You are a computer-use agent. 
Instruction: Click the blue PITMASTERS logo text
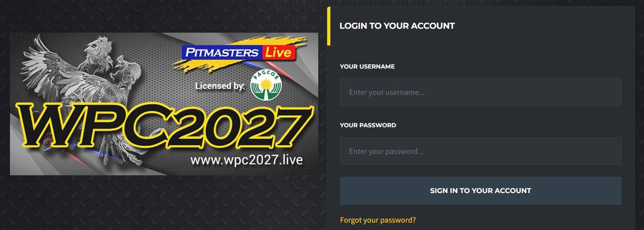(x=222, y=53)
